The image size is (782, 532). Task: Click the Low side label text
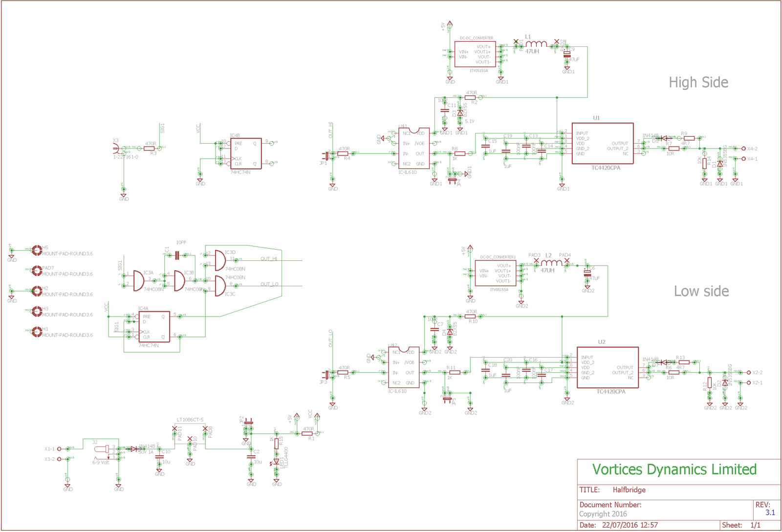click(701, 291)
